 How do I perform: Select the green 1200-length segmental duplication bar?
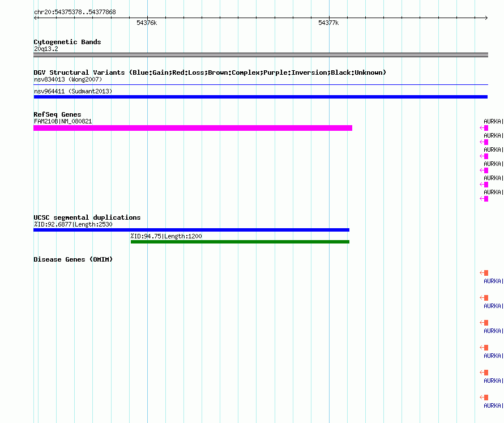coord(240,242)
